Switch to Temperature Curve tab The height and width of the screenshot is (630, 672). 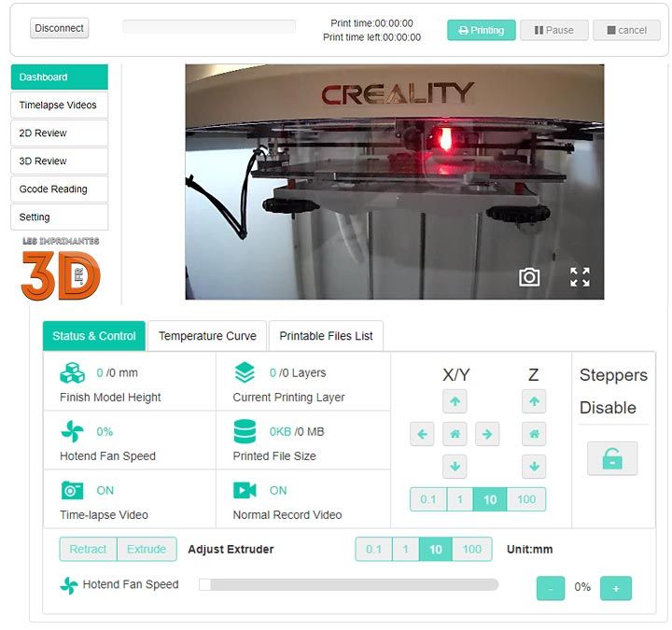[x=207, y=336]
